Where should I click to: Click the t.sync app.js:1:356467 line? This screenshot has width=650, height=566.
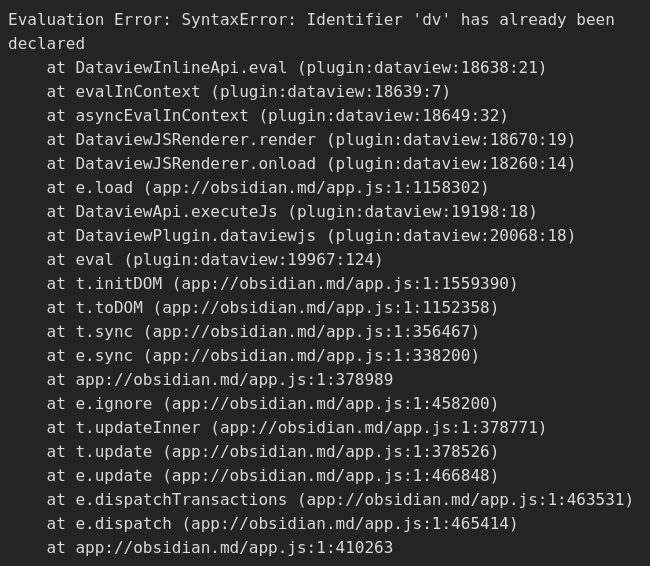click(263, 332)
